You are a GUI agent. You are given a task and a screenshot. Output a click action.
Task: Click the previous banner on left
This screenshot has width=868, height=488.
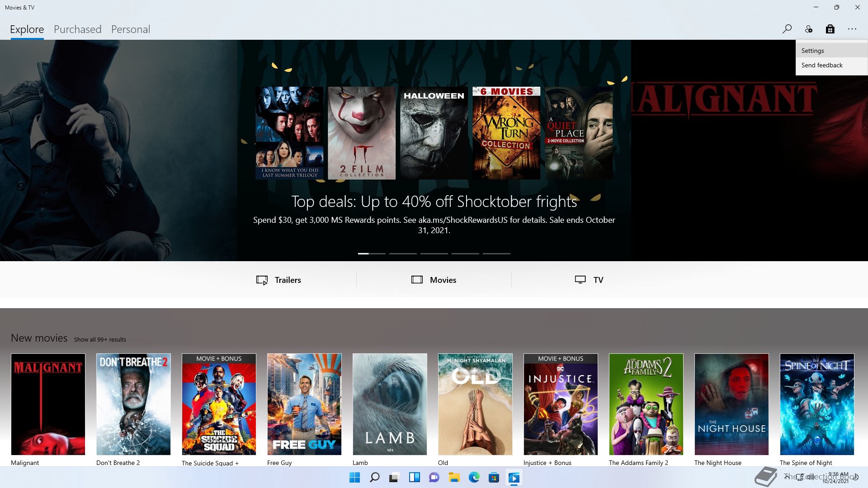click(118, 150)
